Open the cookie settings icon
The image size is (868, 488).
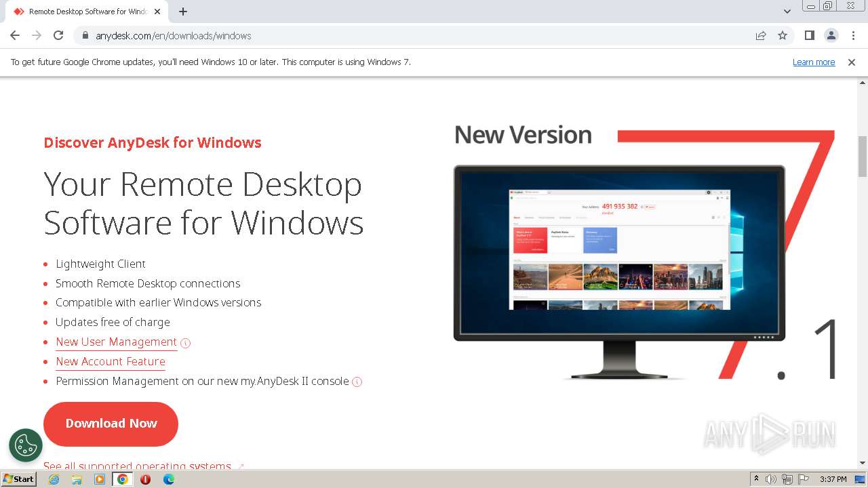26,445
